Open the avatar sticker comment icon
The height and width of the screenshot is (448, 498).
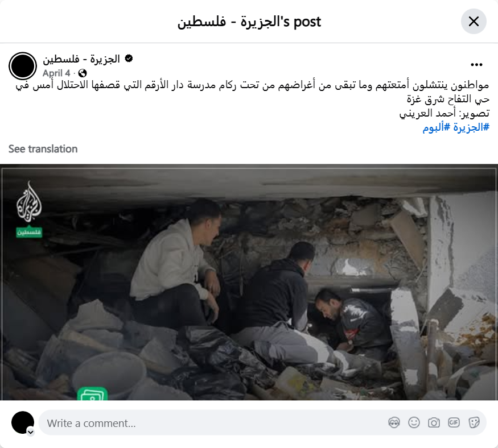[x=394, y=422]
